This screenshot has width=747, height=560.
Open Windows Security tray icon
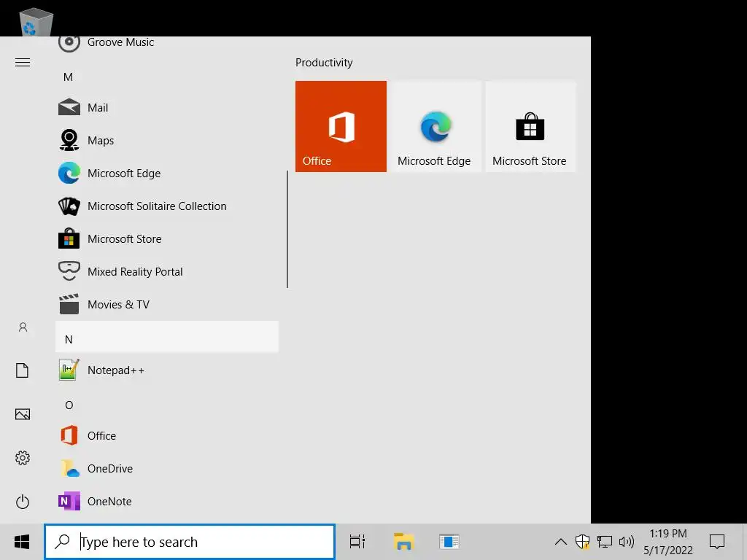coord(582,542)
